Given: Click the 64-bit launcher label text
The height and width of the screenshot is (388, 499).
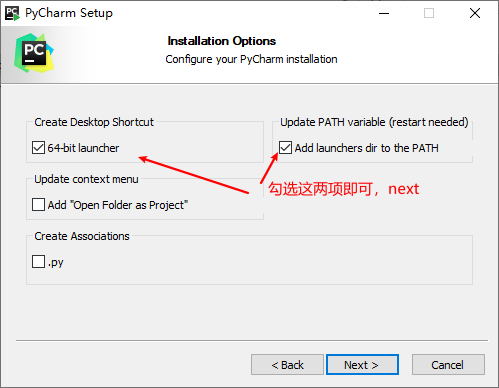Looking at the screenshot, I should click(83, 148).
